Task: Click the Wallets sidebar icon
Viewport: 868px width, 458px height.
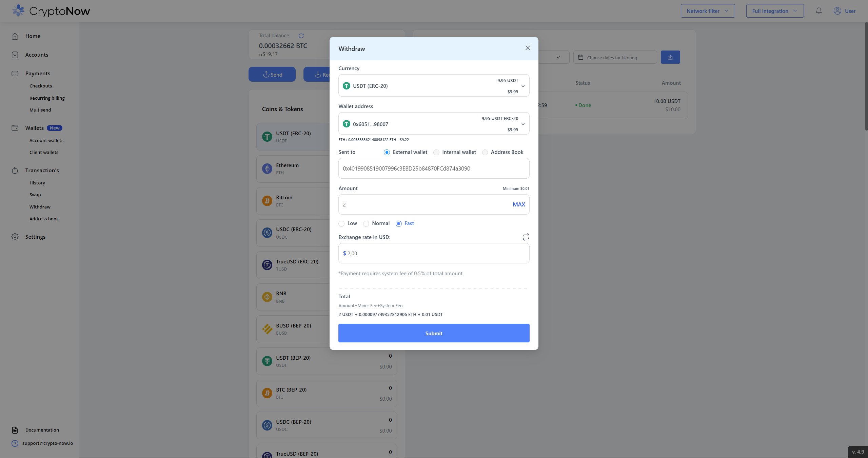Action: click(15, 128)
